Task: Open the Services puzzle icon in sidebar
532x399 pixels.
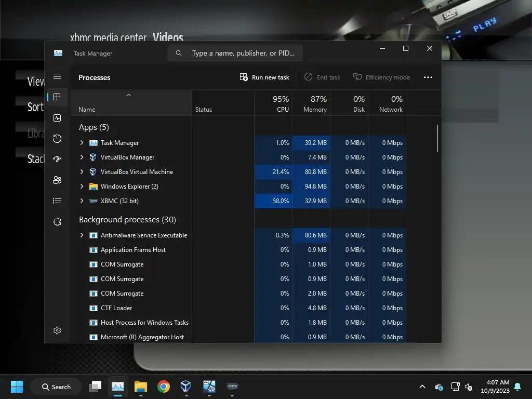Action: [57, 222]
